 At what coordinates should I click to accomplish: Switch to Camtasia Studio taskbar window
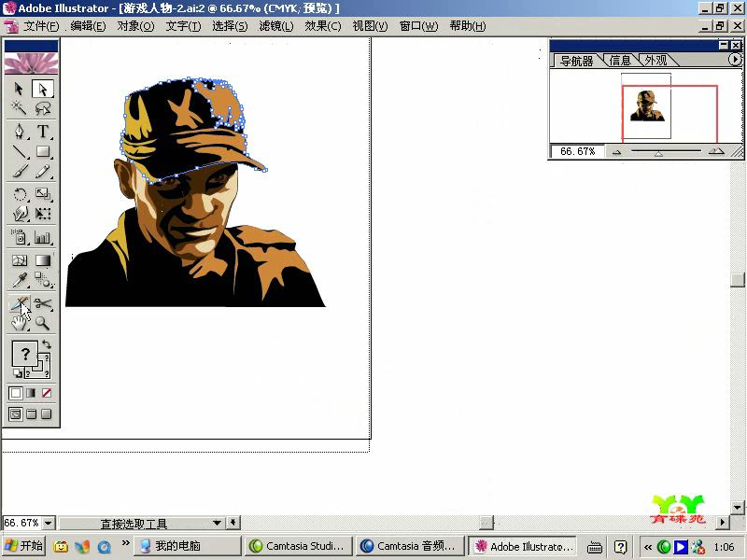[x=299, y=546]
